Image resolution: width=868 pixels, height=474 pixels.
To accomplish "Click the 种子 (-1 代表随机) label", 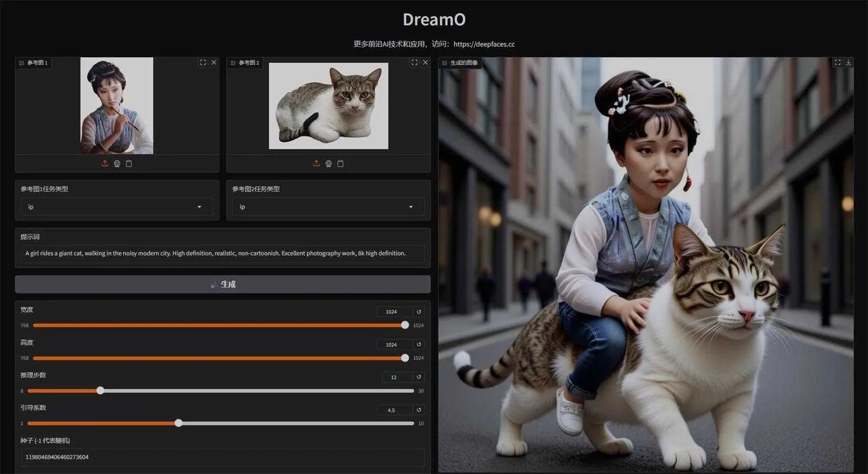I will click(45, 440).
